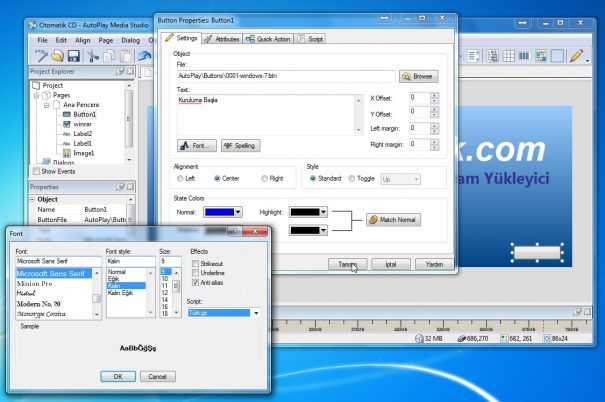605x402 pixels.
Task: Click the Spelling button
Action: coord(240,145)
